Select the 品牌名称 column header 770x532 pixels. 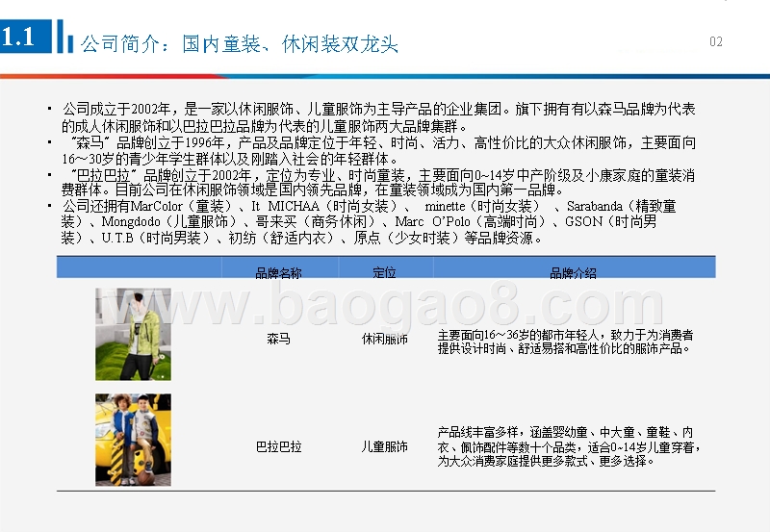tap(278, 272)
